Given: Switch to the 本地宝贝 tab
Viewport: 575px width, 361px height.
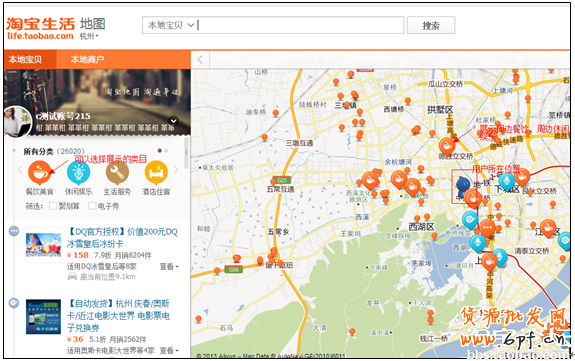Looking at the screenshot, I should pyautogui.click(x=25, y=59).
